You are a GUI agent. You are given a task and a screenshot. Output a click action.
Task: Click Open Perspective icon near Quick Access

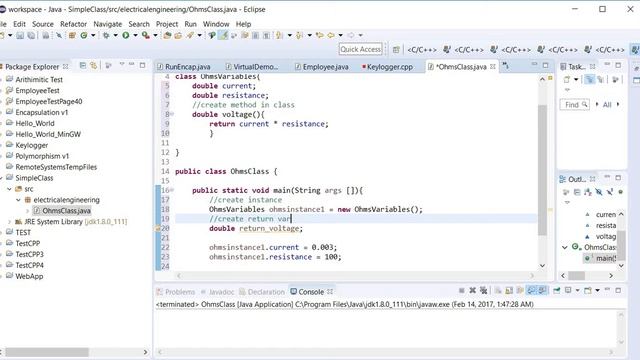click(396, 50)
